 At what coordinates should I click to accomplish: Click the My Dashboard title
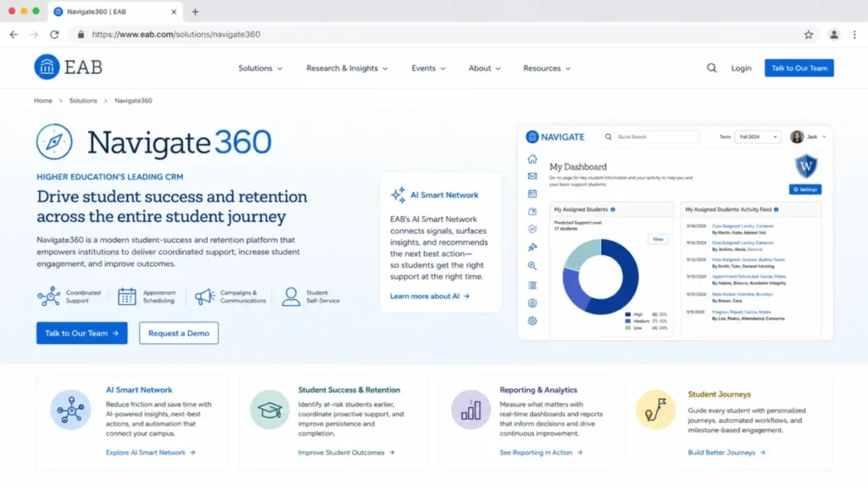point(578,167)
